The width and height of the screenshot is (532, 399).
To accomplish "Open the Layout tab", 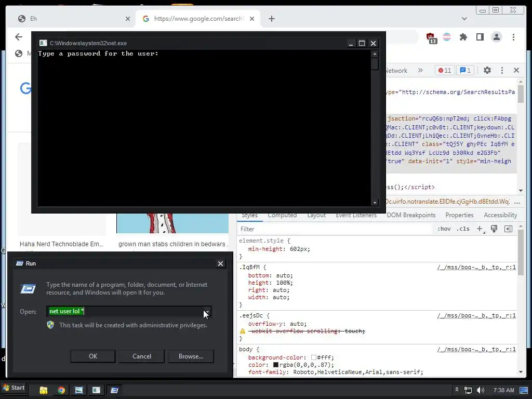I will [x=316, y=216].
